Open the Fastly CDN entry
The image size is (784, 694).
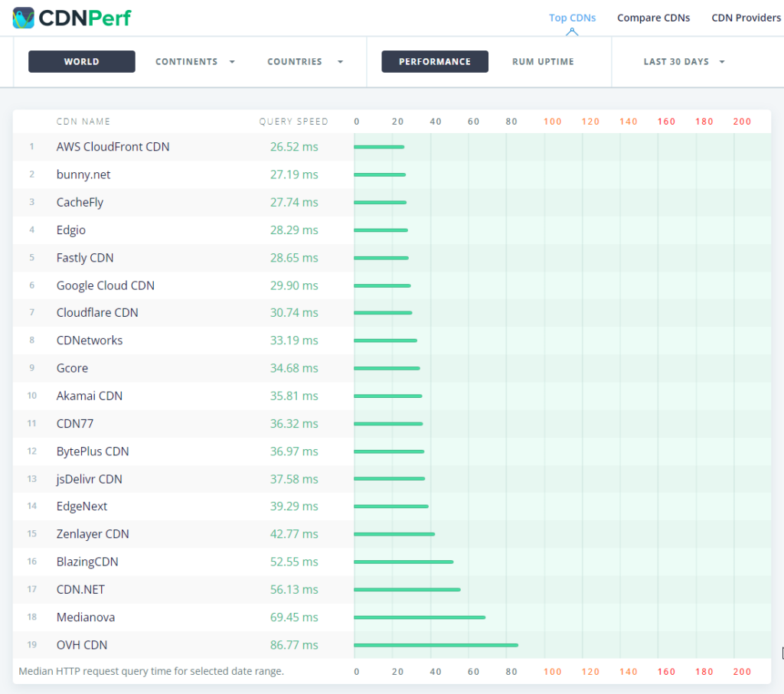pos(84,258)
